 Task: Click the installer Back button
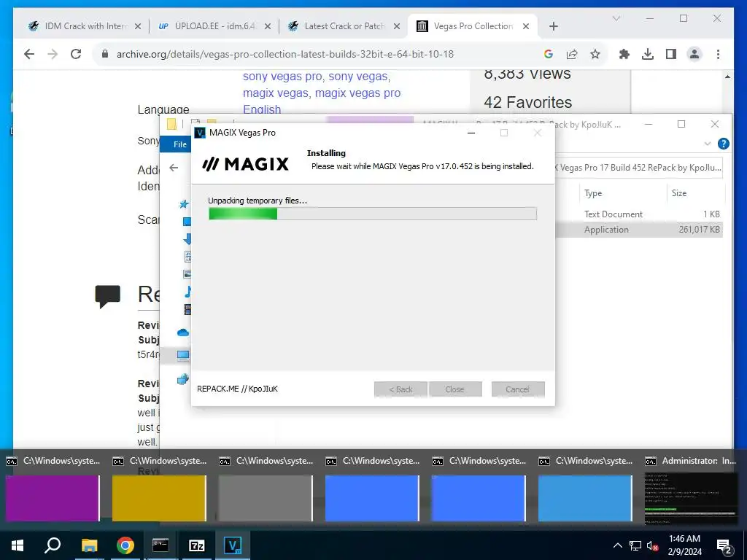(x=400, y=389)
